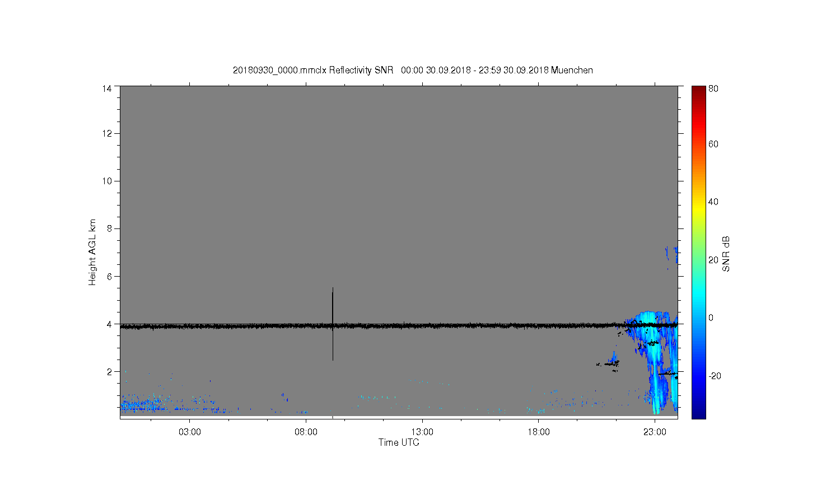The image size is (840, 504).
Task: Click the dark red top of the colorbar
Action: 698,91
